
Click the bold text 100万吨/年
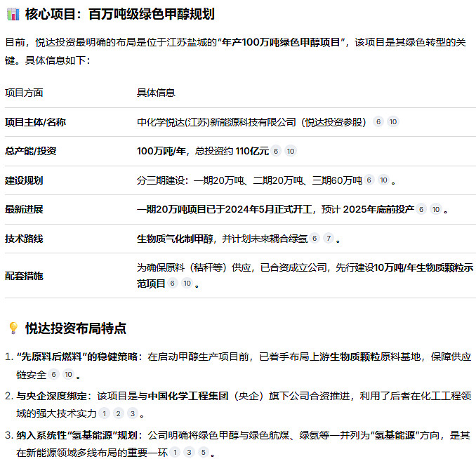click(161, 151)
